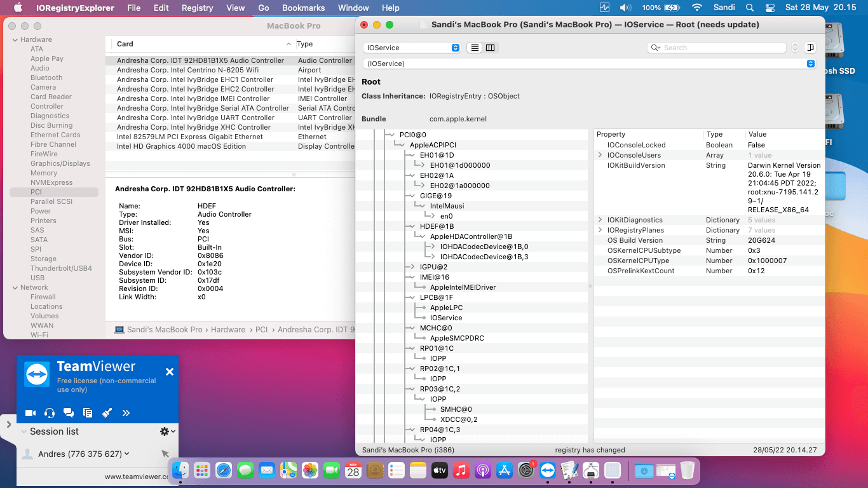Click the inspector sidebar icon beside search
868x488 pixels.
tap(810, 48)
